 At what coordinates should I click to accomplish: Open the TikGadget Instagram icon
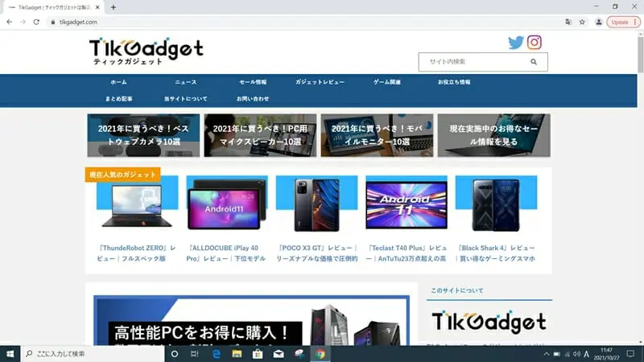(534, 43)
